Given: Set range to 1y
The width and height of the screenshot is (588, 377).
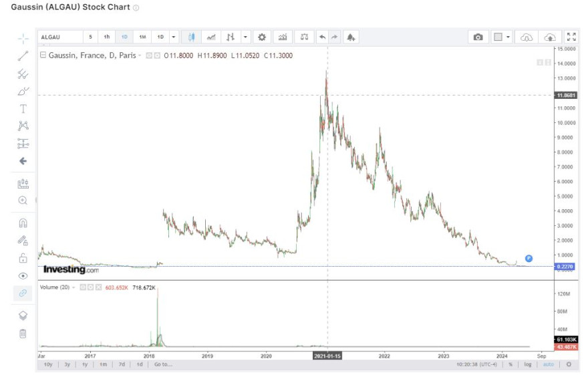Looking at the screenshot, I should (x=85, y=364).
